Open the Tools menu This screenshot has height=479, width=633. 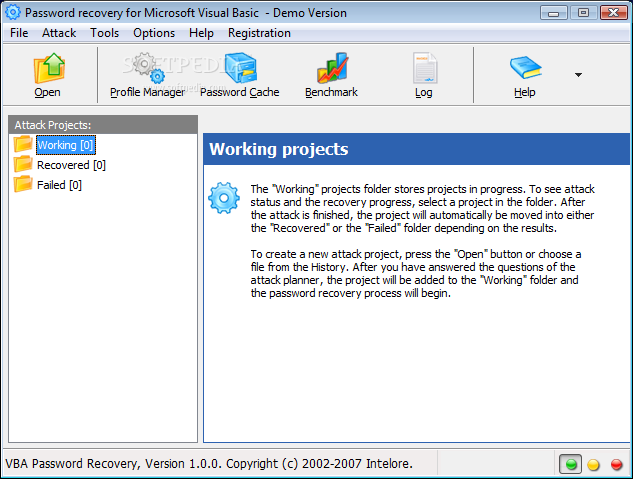pyautogui.click(x=105, y=33)
